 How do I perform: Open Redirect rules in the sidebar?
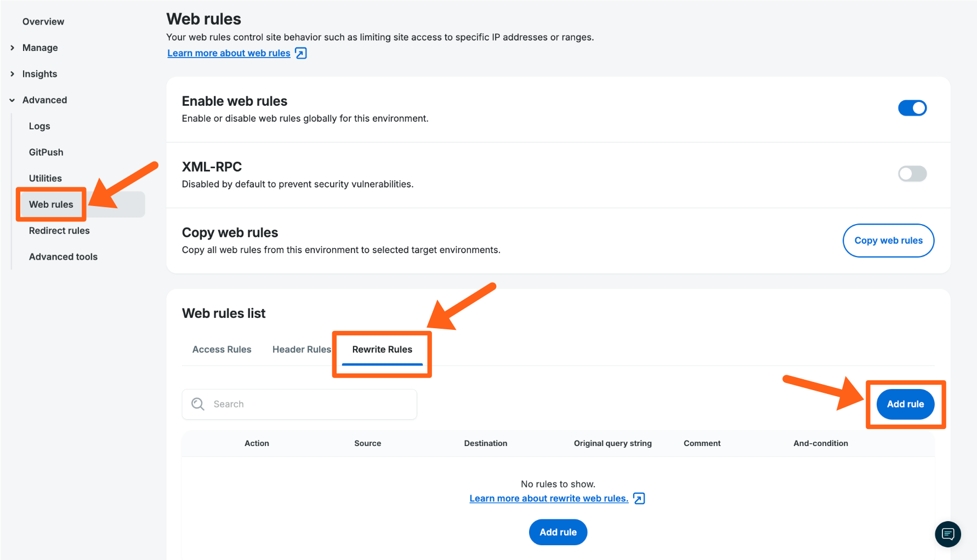59,230
